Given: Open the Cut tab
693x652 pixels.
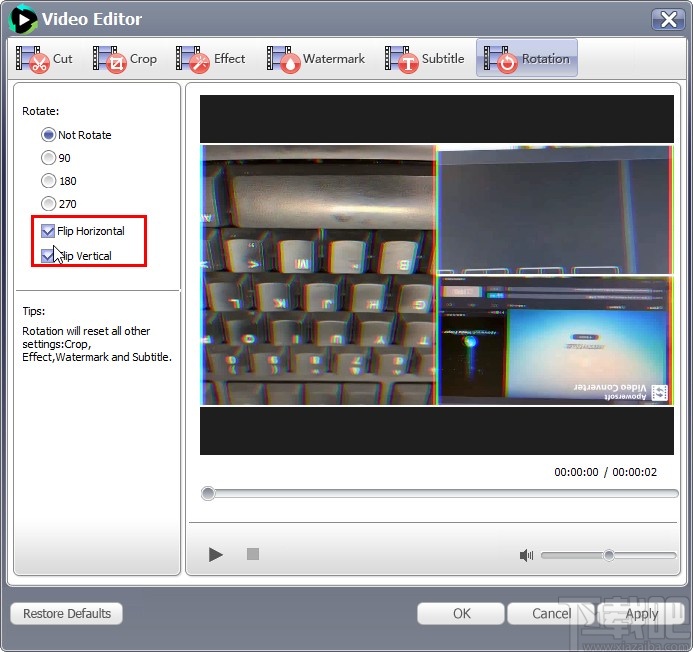Looking at the screenshot, I should (44, 58).
